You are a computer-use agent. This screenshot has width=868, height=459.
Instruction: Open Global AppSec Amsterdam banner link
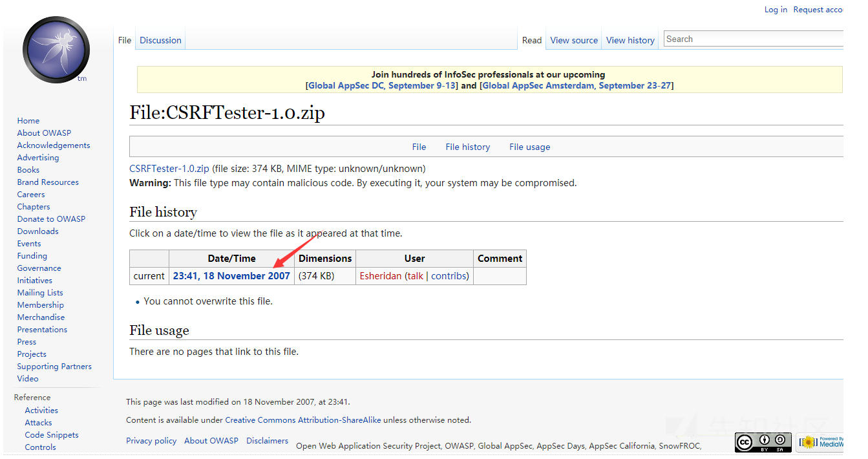coord(577,85)
